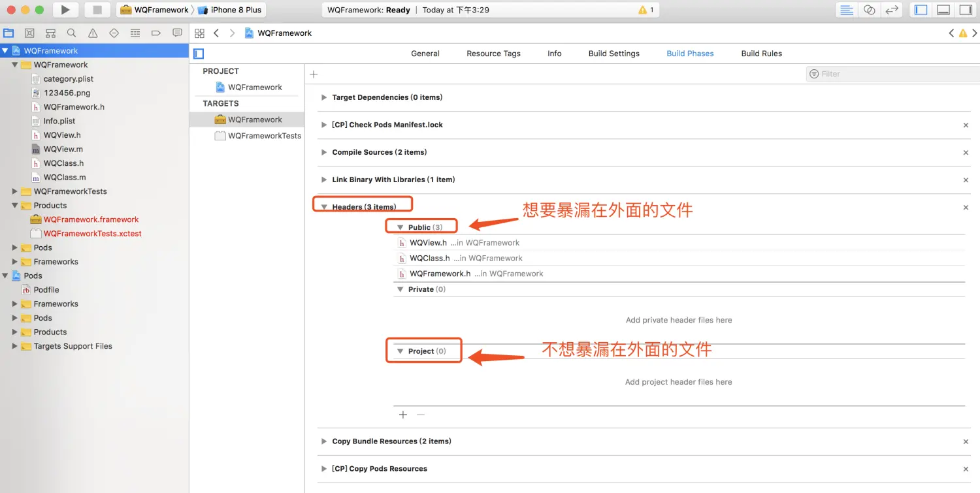The image size is (980, 493).
Task: Open the Report navigator speech bubble icon
Action: (177, 33)
